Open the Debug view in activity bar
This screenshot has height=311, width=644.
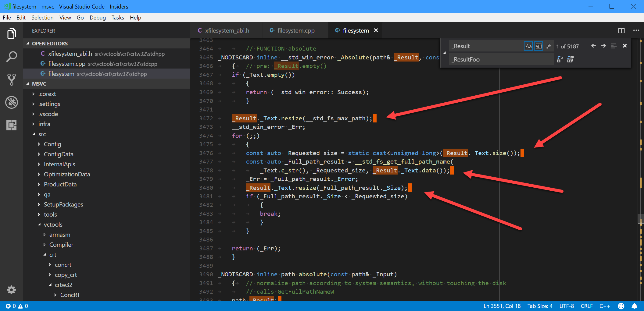pos(11,102)
